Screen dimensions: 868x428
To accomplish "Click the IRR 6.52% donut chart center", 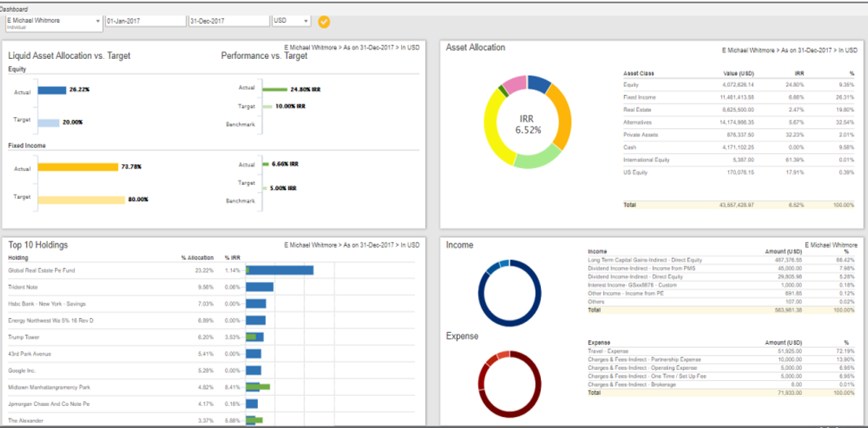I will coord(528,123).
